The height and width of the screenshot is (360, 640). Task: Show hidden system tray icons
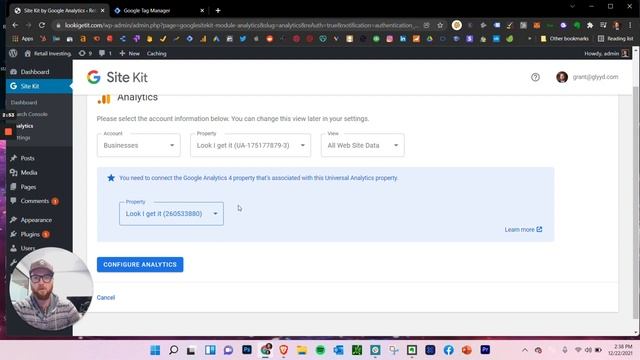(525, 350)
